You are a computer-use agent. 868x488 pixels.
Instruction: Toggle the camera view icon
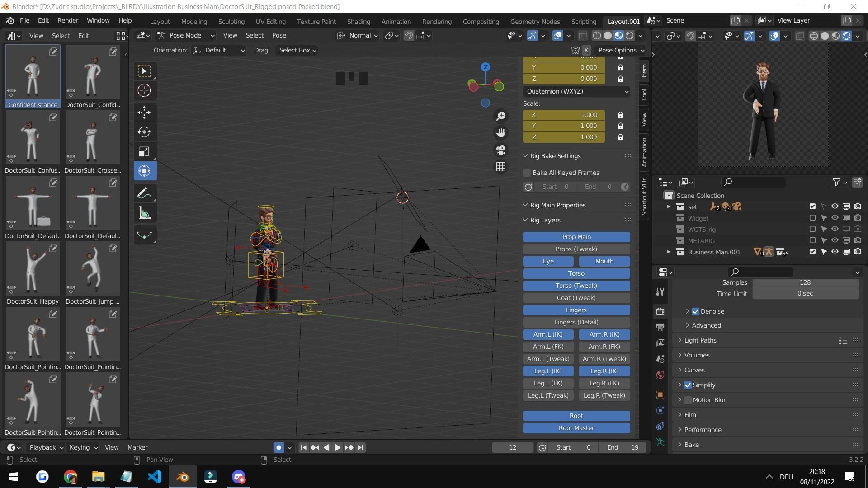[501, 150]
